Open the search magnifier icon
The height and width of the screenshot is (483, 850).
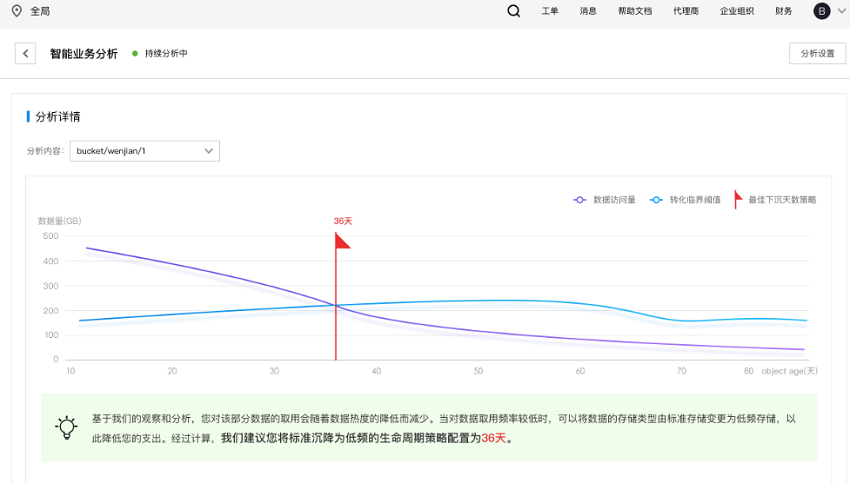[x=513, y=11]
